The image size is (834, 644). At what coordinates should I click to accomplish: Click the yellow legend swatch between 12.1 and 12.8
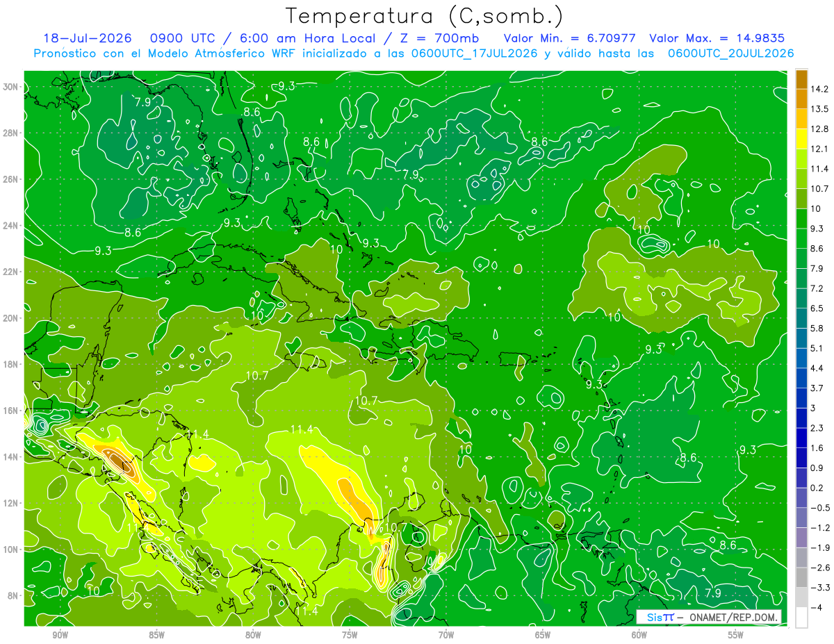[801, 138]
